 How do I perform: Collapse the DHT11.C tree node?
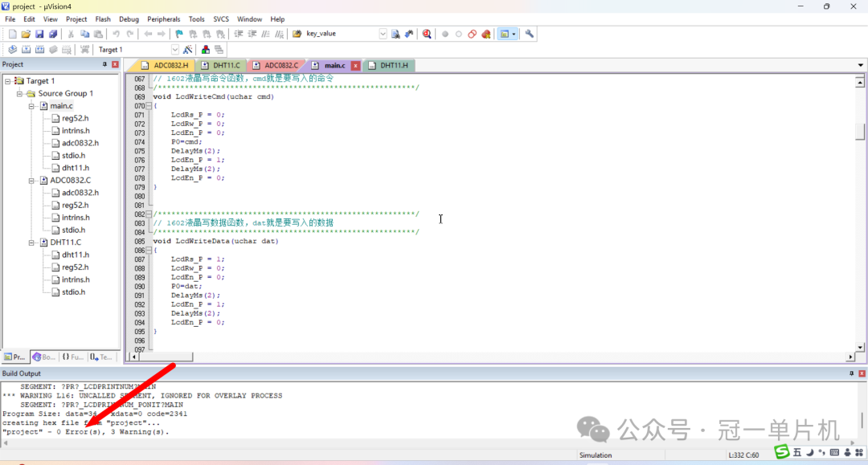coord(31,243)
